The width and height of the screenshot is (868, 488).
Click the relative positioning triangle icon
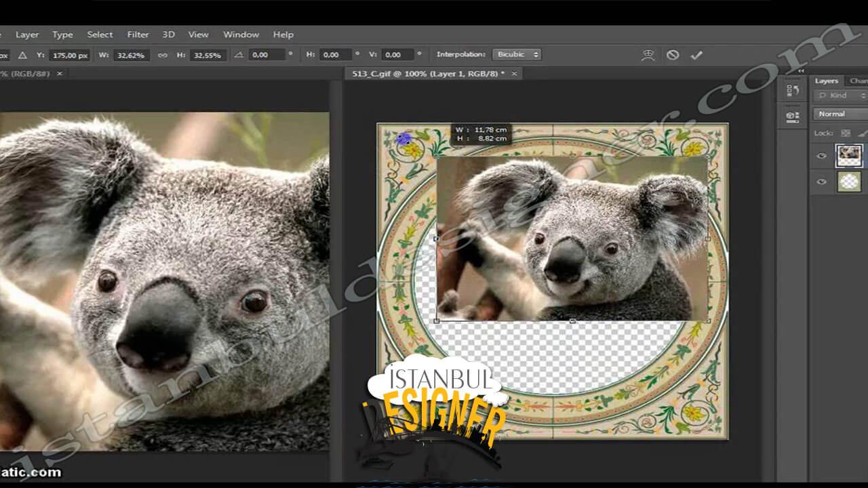coord(22,55)
